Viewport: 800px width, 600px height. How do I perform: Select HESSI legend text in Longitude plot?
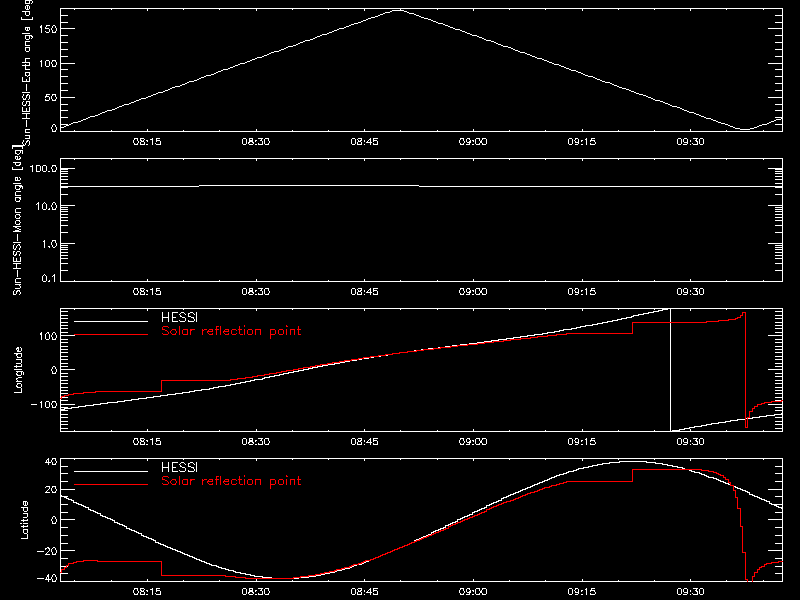click(x=180, y=318)
